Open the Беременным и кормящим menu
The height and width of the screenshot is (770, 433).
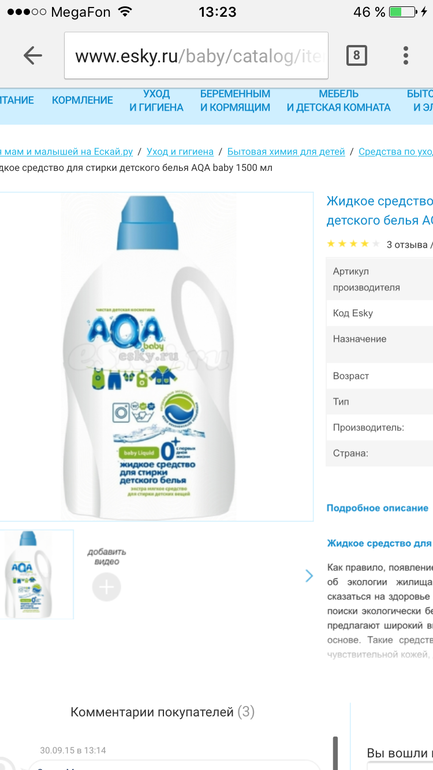pyautogui.click(x=235, y=100)
